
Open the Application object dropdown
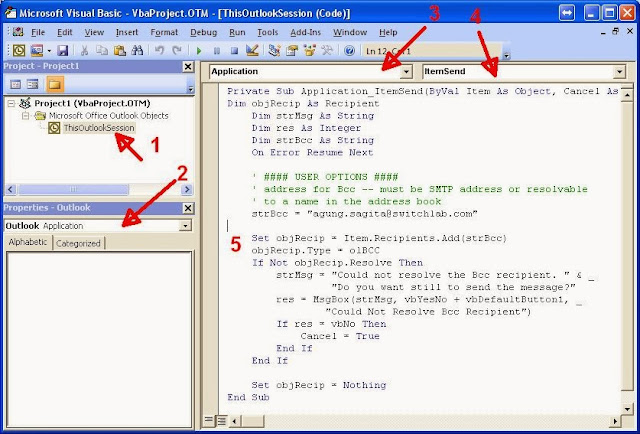(x=406, y=72)
